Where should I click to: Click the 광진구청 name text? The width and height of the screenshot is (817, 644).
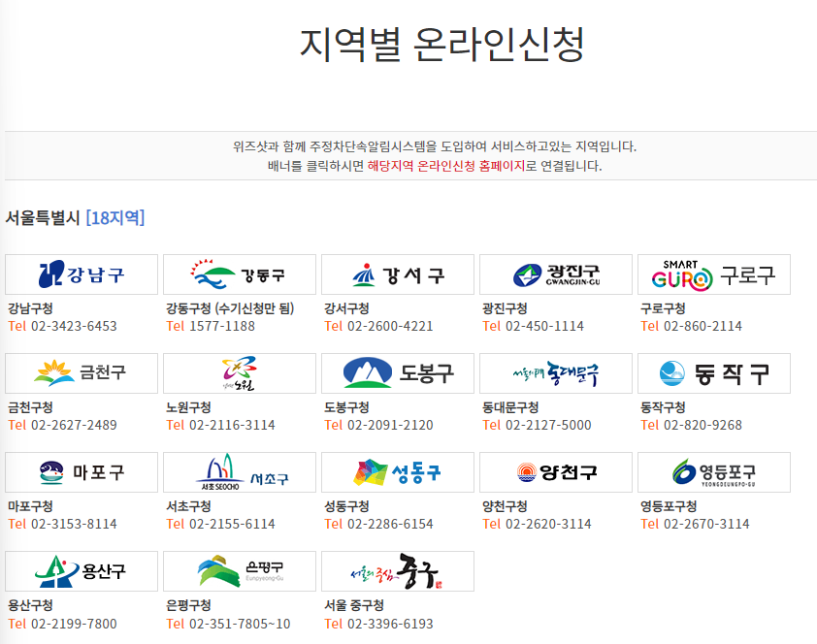point(505,308)
